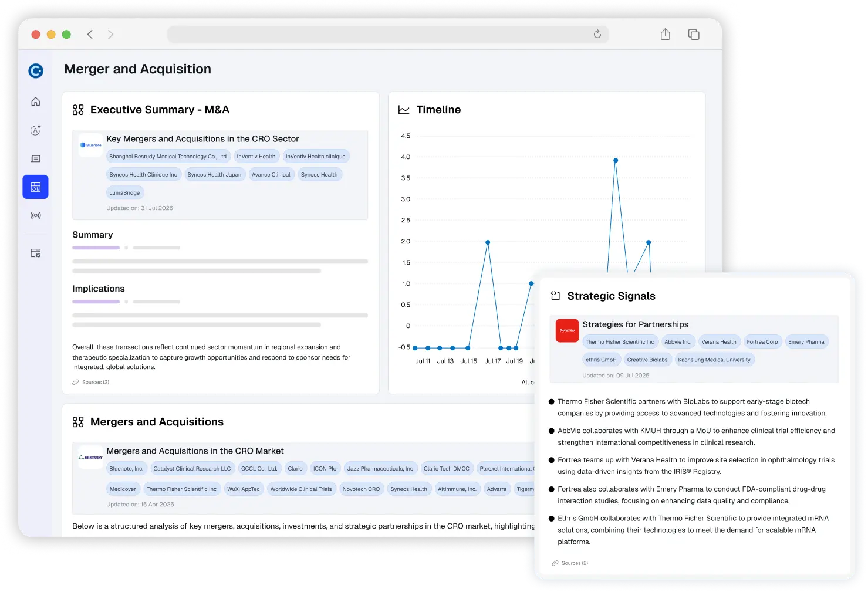Open the broadcast signals icon in the sidebar
The width and height of the screenshot is (868, 592).
pos(36,215)
